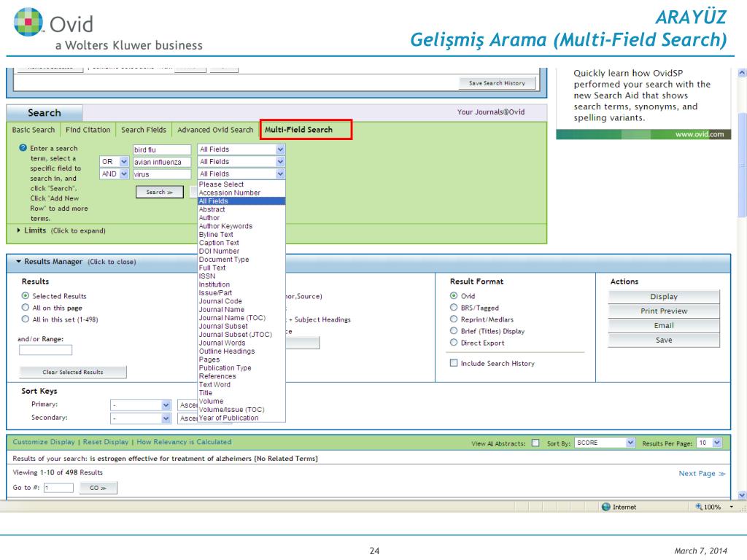Viewport: 747px width, 560px height.
Task: Select Ovid result format
Action: click(x=454, y=296)
